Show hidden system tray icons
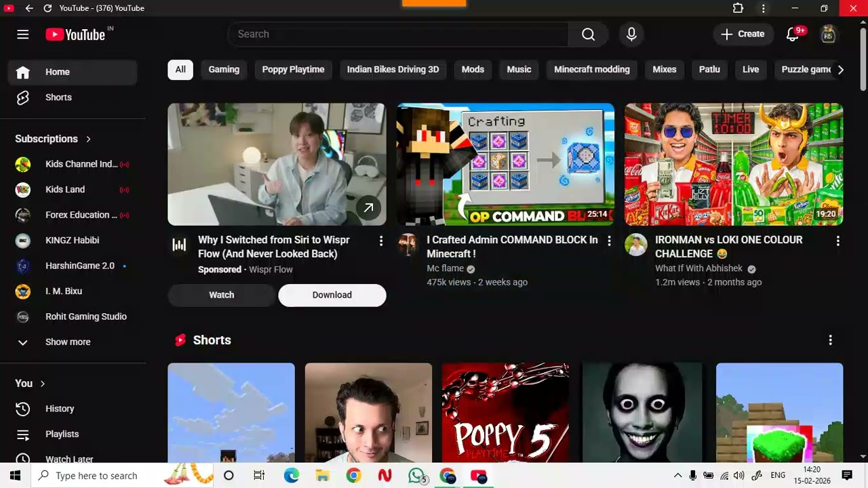 [x=677, y=476]
